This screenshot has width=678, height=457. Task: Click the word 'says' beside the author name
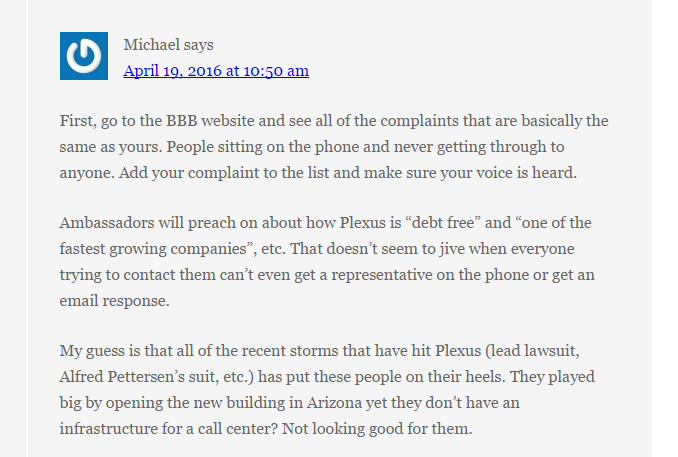[198, 45]
